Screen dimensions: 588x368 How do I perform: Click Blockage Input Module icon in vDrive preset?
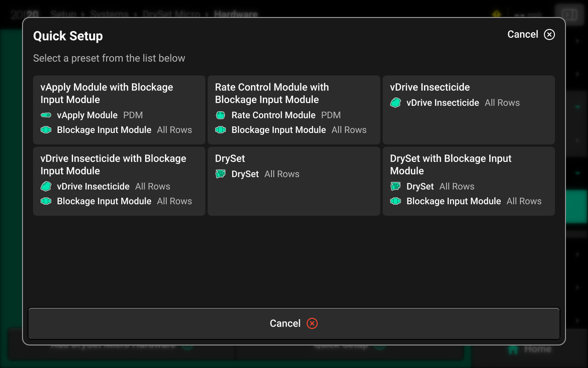click(46, 201)
